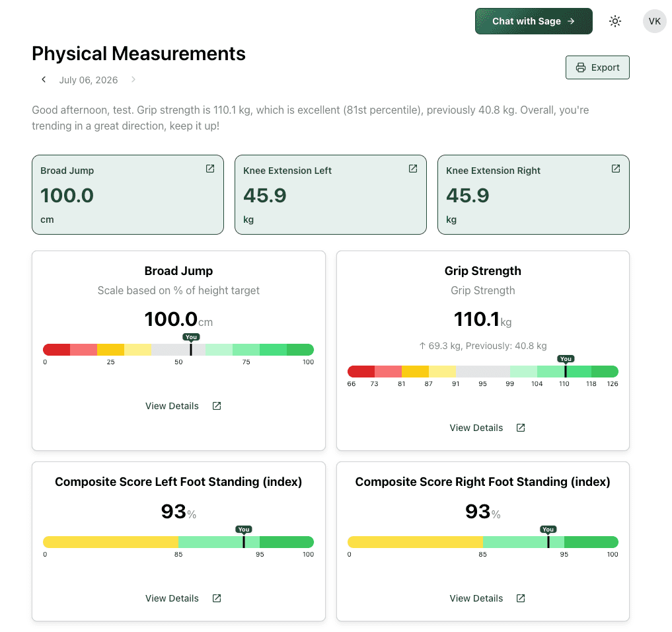Click the yellow segment of Left Foot Standing bar
This screenshot has height=632, width=672.
pos(110,542)
